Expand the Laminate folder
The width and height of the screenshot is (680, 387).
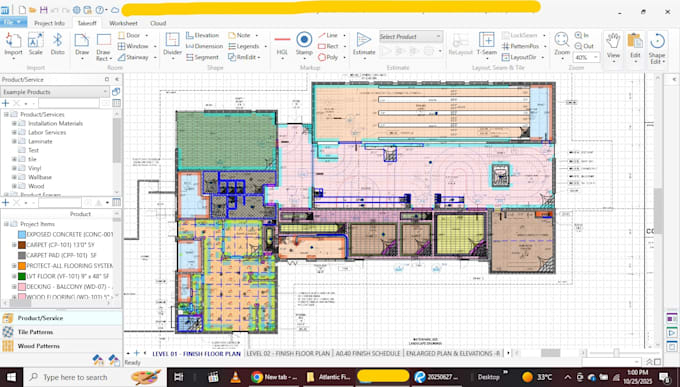pyautogui.click(x=14, y=141)
